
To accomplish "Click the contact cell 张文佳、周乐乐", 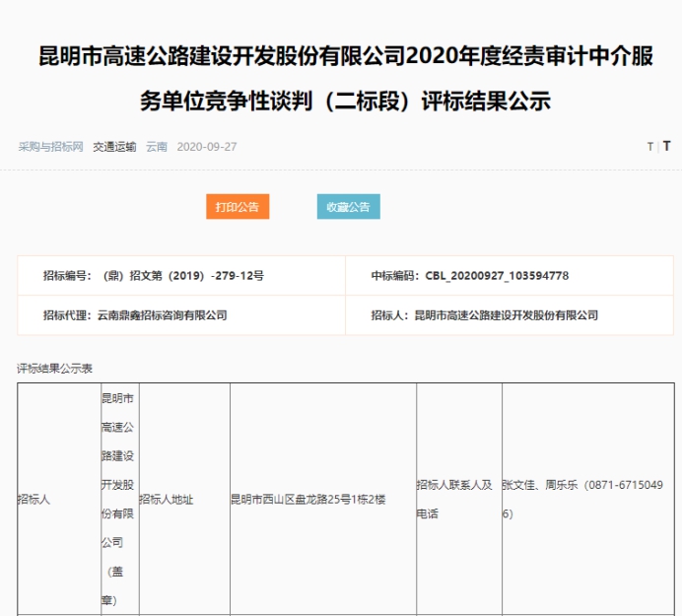I will [x=586, y=500].
